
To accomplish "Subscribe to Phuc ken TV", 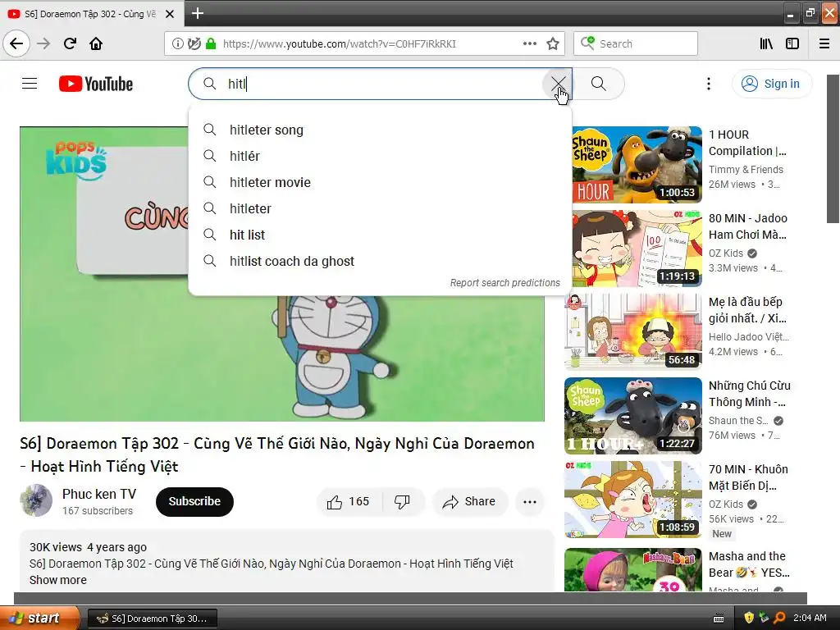I will coord(194,501).
